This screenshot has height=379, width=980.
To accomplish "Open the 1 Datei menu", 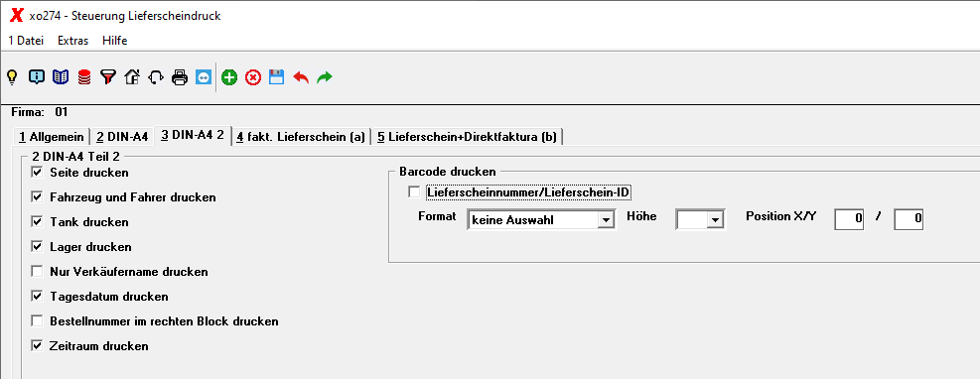I will coord(26,41).
